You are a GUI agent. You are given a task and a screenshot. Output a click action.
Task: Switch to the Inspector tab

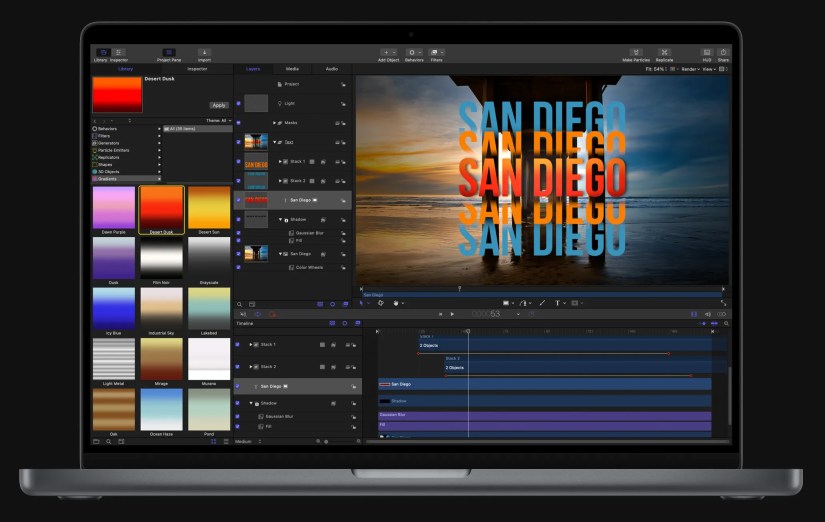tap(197, 69)
